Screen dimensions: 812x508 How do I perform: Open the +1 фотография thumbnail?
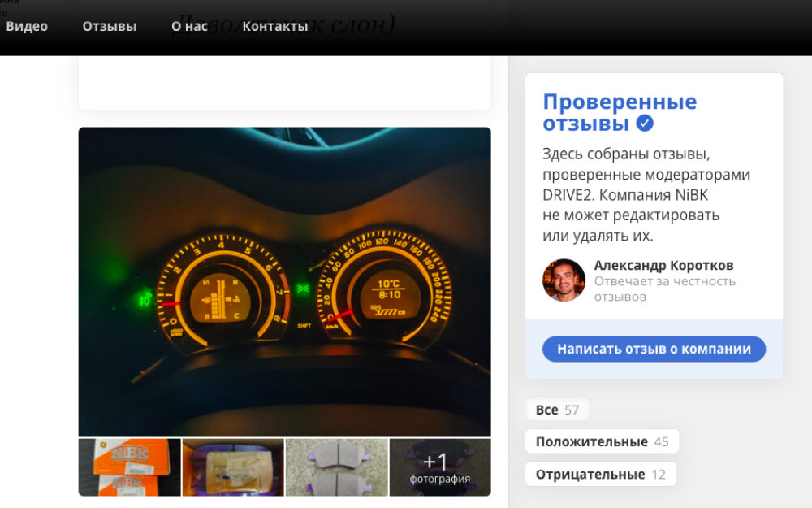click(x=439, y=467)
